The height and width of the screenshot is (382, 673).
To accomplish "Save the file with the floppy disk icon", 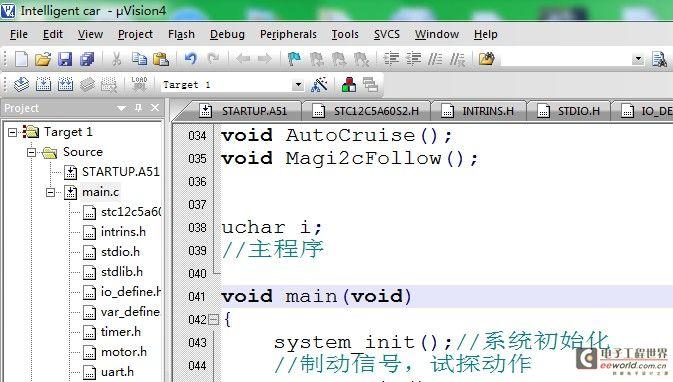I will [65, 59].
